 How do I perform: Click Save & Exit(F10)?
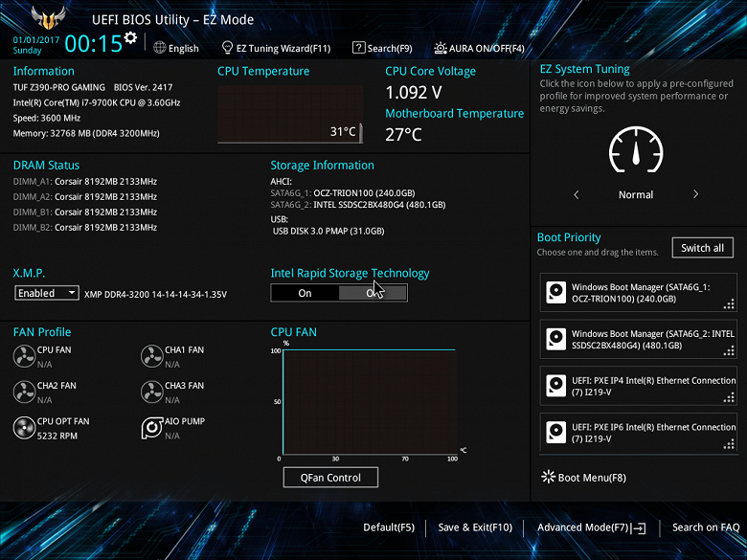(x=475, y=527)
